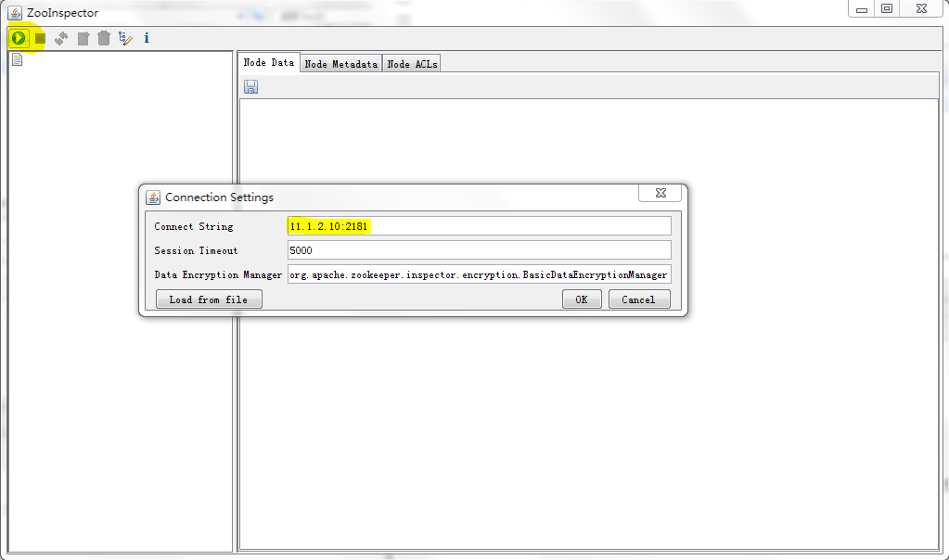Click the About information icon
Screen dimensions: 949x560
pyautogui.click(x=146, y=38)
